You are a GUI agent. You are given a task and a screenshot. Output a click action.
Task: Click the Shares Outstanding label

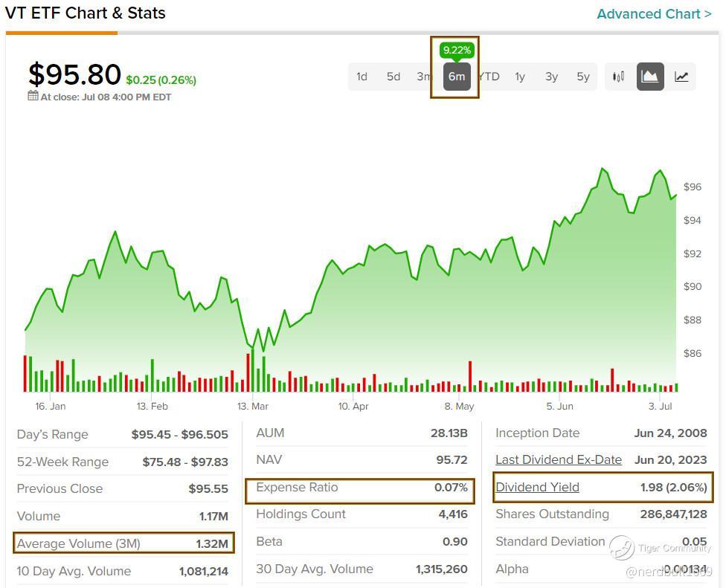click(552, 514)
